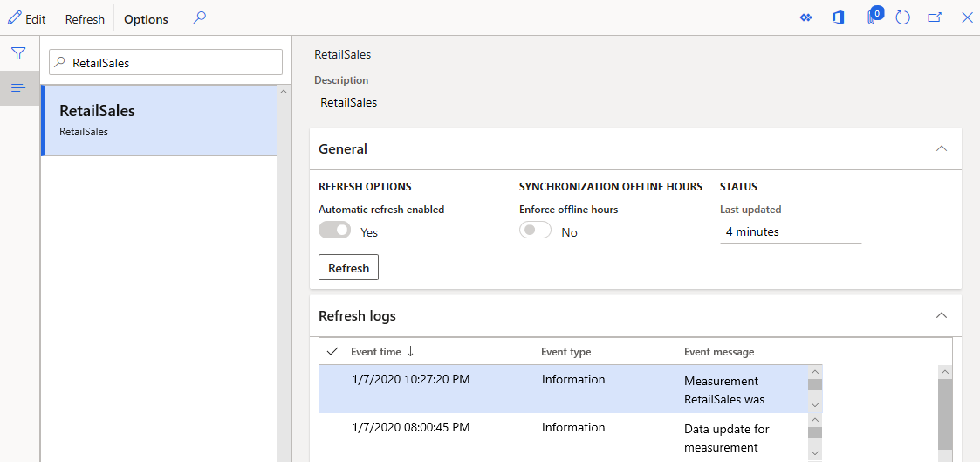Select the row checkmark in Refresh logs header

pyautogui.click(x=332, y=351)
